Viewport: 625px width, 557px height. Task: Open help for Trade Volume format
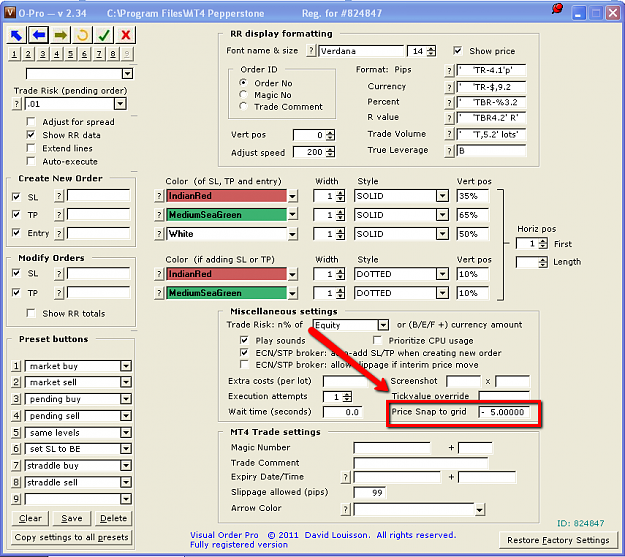pos(449,134)
